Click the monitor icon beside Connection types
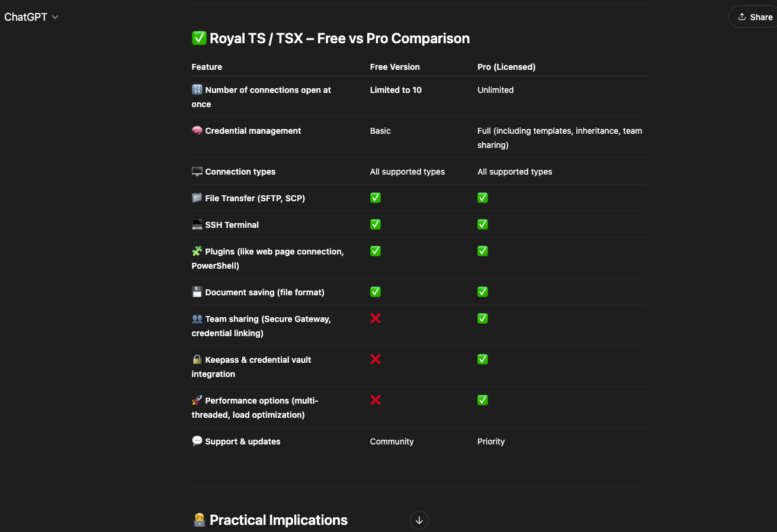 (197, 172)
